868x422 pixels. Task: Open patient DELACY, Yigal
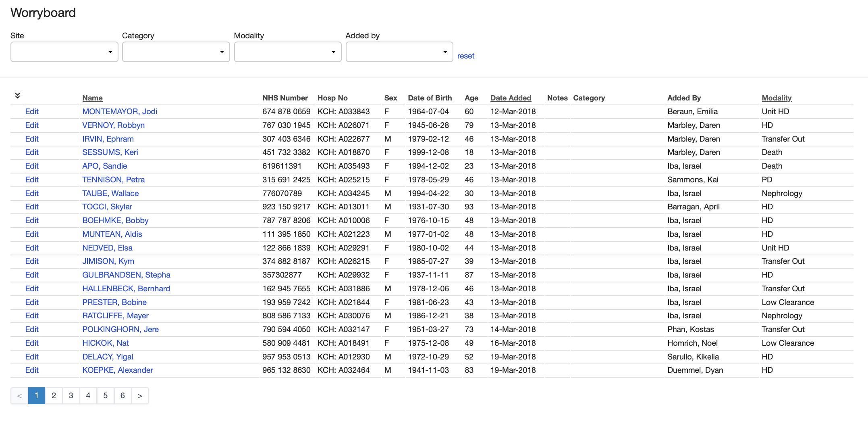pos(108,357)
